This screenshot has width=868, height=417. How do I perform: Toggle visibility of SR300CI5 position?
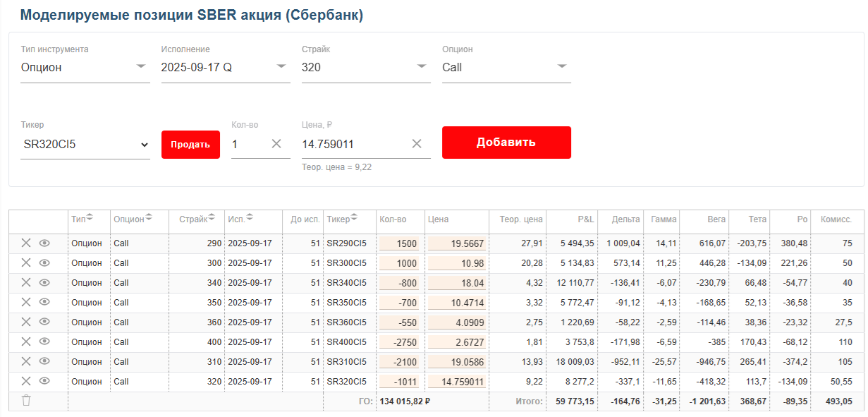click(x=44, y=262)
